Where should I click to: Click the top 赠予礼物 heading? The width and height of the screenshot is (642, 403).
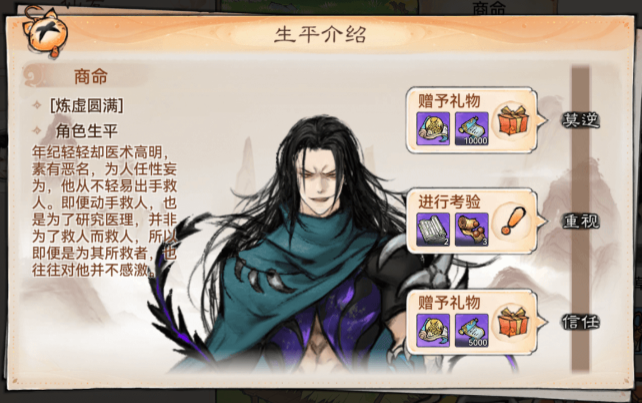tap(449, 100)
